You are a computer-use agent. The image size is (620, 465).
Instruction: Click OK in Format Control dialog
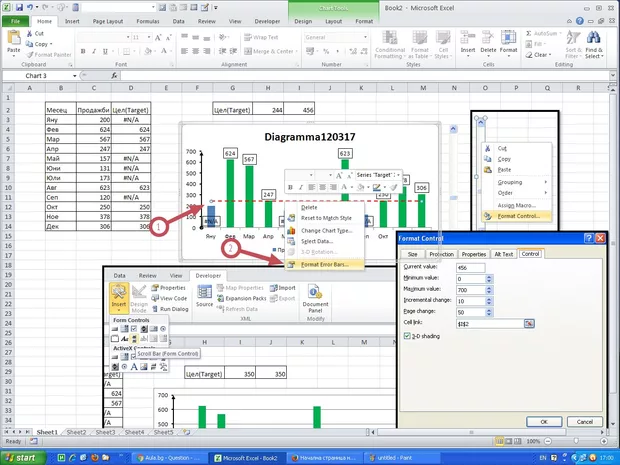click(x=544, y=422)
